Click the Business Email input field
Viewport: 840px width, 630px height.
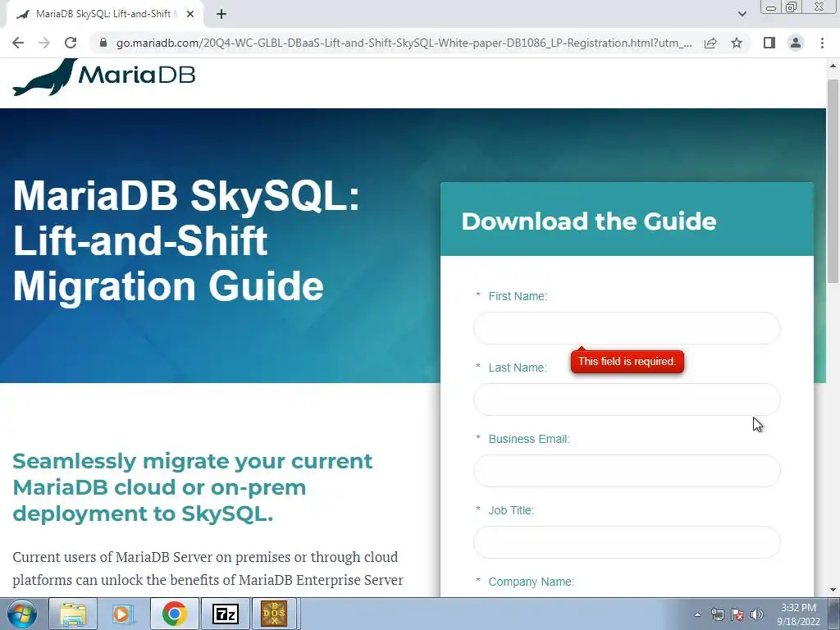coord(627,470)
